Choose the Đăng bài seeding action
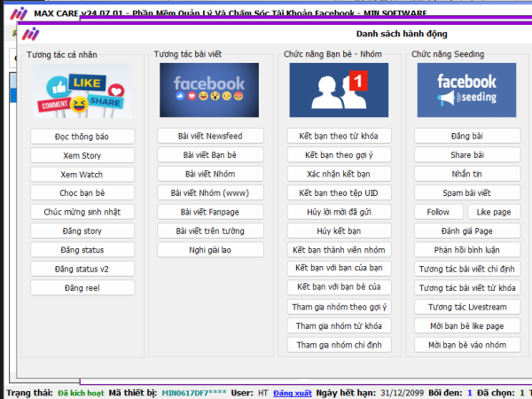 pyautogui.click(x=467, y=136)
